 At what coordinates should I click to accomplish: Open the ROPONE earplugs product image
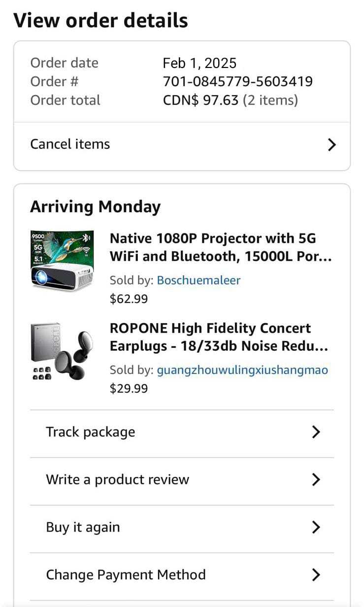62,351
